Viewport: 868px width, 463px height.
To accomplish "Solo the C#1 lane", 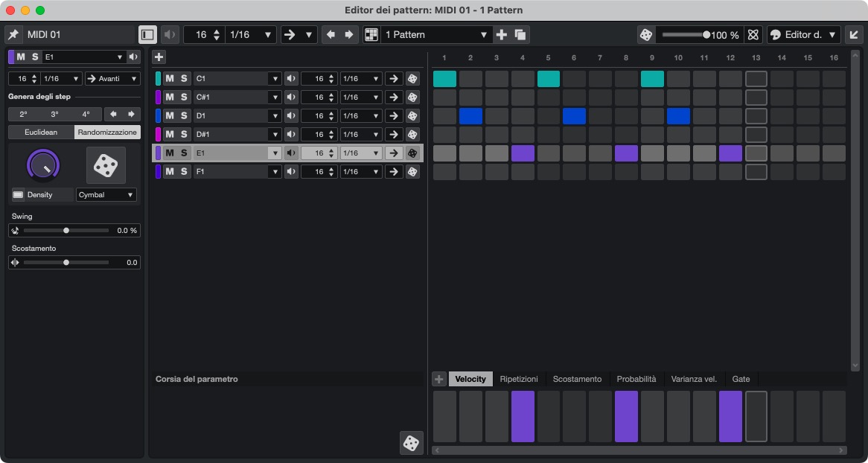I will 183,97.
